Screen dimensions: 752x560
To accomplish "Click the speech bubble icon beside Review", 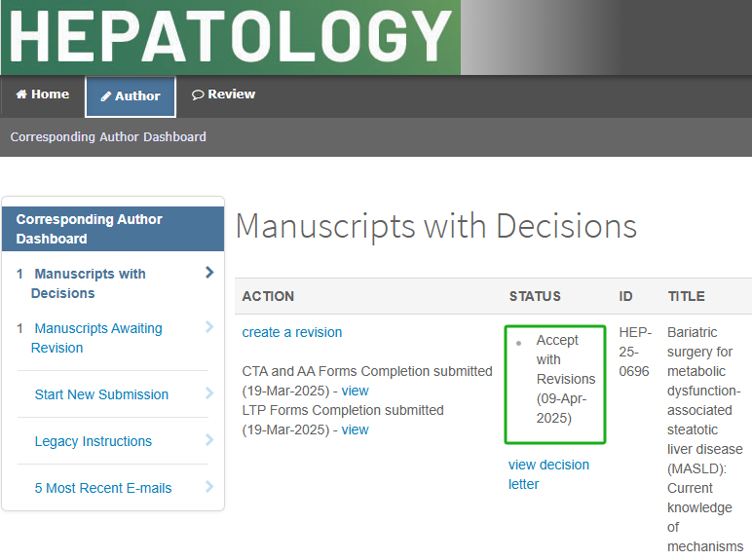I will (198, 95).
